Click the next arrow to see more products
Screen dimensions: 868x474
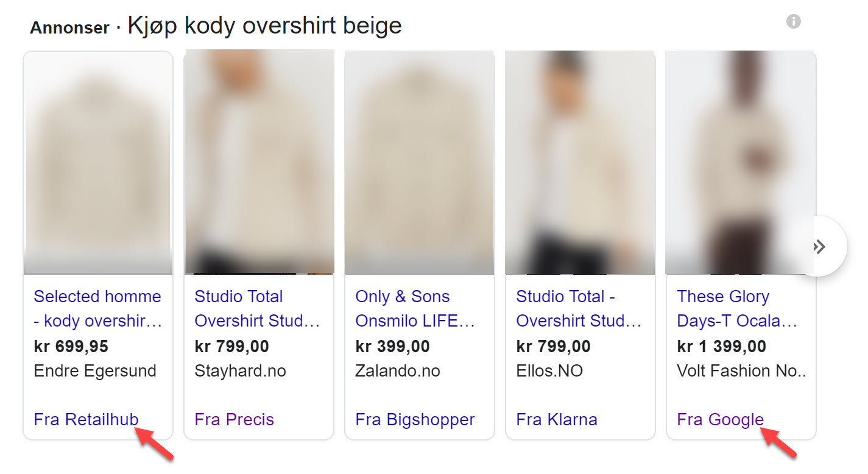point(820,246)
